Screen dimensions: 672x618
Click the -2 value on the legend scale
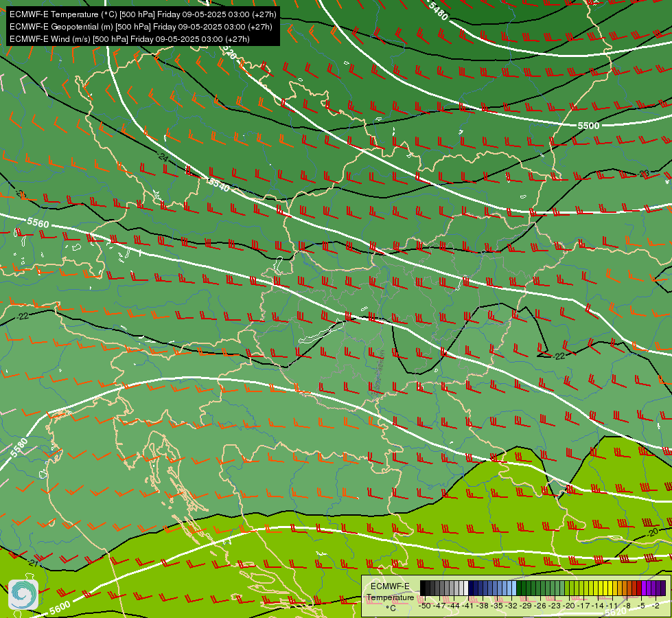click(x=656, y=606)
